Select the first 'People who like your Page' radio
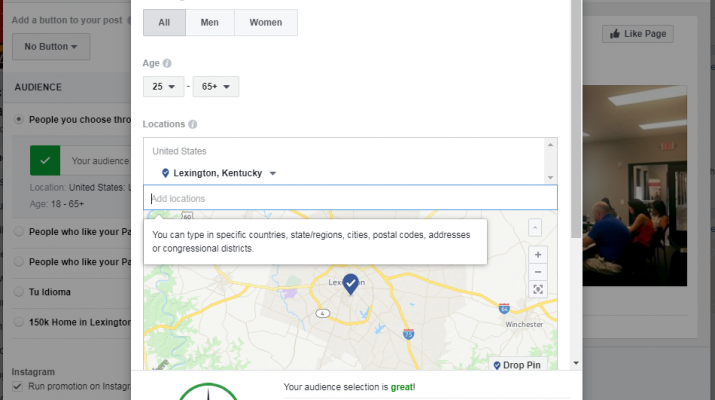The height and width of the screenshot is (400, 715). (19, 232)
